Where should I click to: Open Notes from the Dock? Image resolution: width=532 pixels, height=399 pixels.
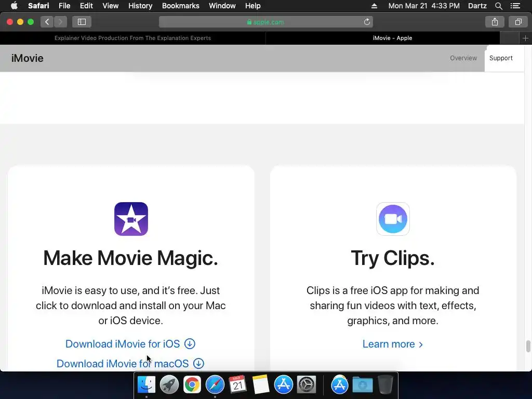click(x=261, y=385)
